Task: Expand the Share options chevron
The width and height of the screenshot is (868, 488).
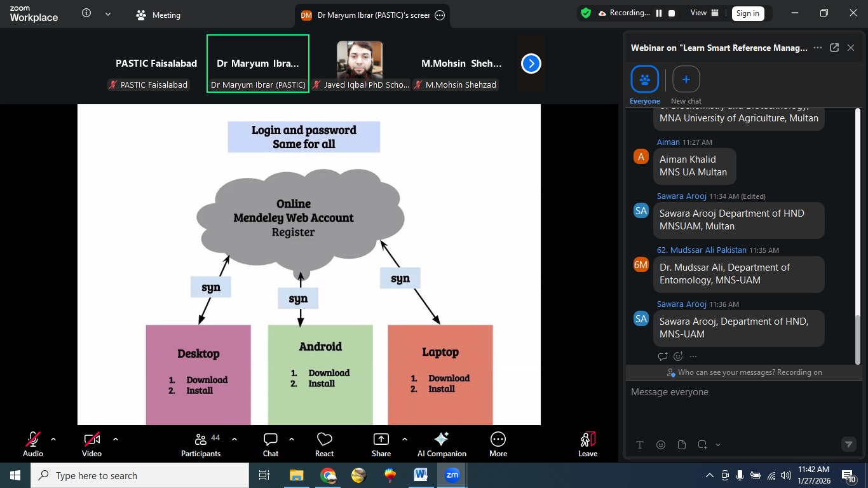Action: click(x=405, y=438)
